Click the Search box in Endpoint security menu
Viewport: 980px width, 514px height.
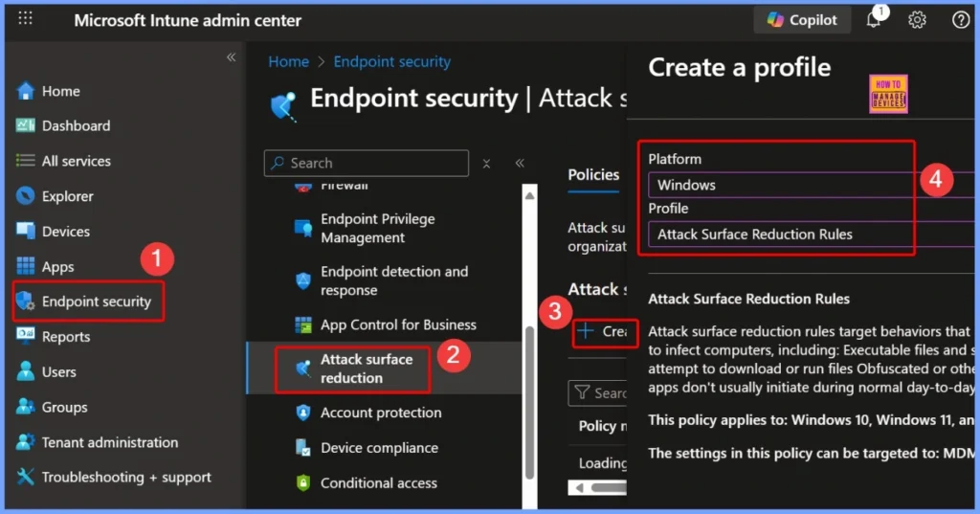[x=367, y=163]
